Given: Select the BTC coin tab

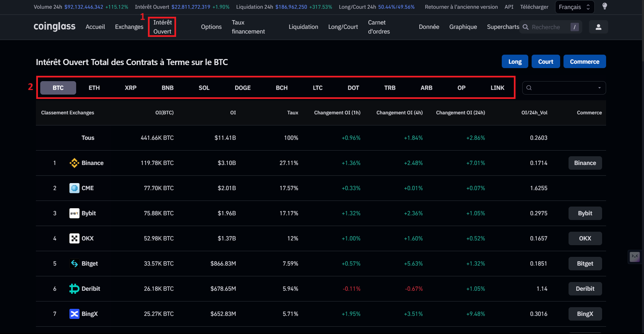Looking at the screenshot, I should (x=58, y=88).
